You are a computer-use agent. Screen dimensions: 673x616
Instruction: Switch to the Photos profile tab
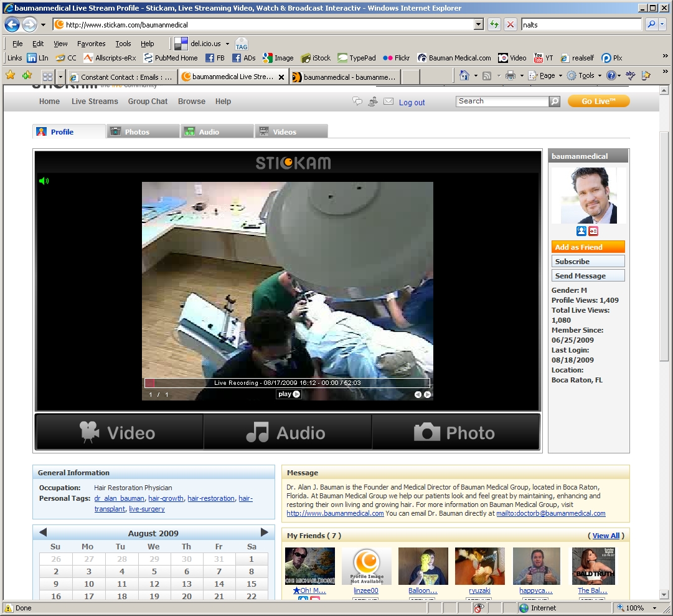pos(143,131)
